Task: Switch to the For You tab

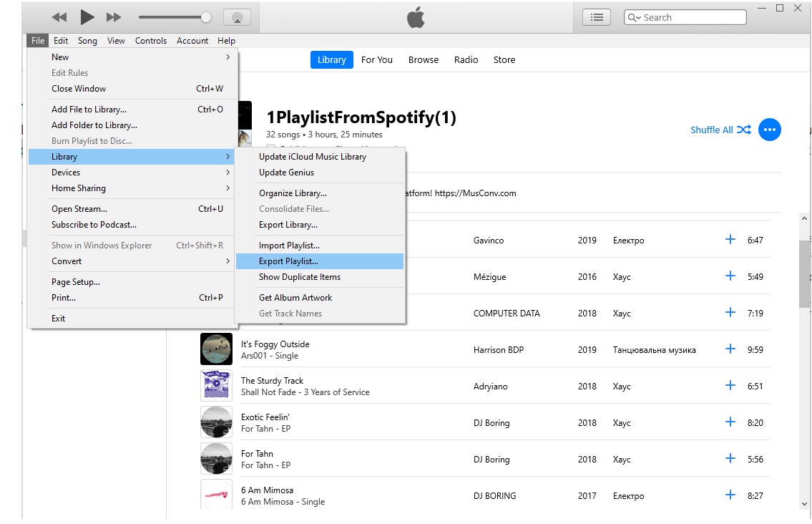Action: [377, 59]
